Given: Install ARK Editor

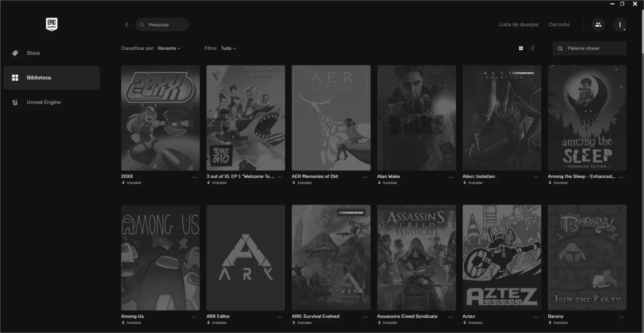Looking at the screenshot, I should pyautogui.click(x=217, y=323).
